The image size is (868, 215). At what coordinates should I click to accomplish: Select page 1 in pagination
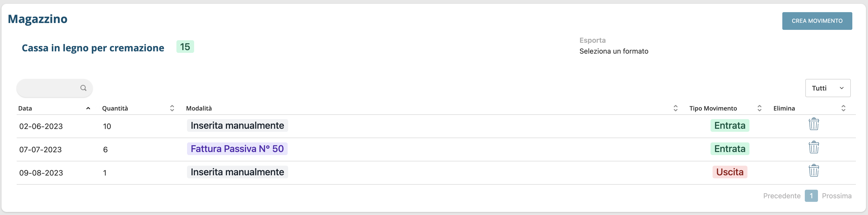point(811,196)
